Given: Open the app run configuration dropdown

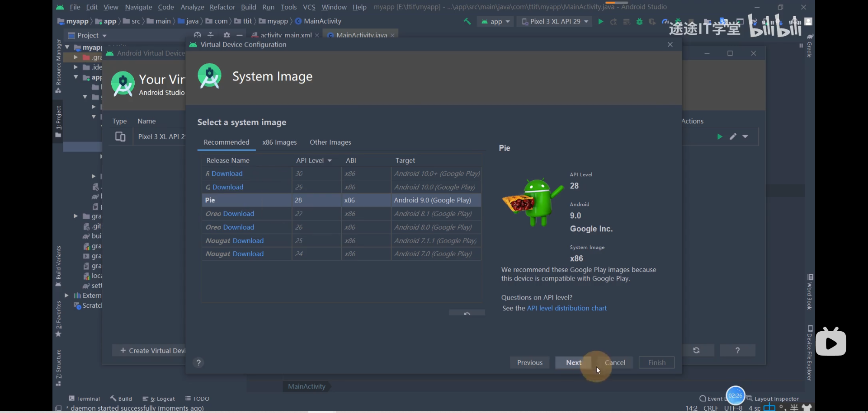Looking at the screenshot, I should (496, 21).
